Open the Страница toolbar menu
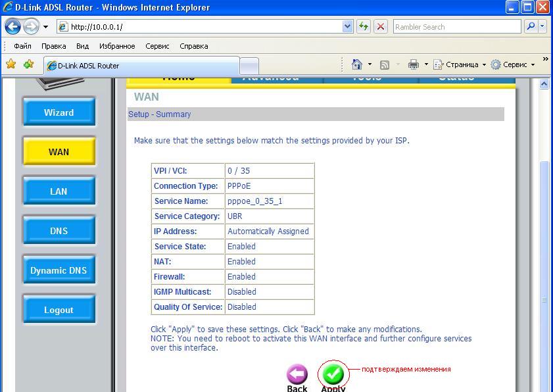The width and height of the screenshot is (553, 392). click(460, 64)
